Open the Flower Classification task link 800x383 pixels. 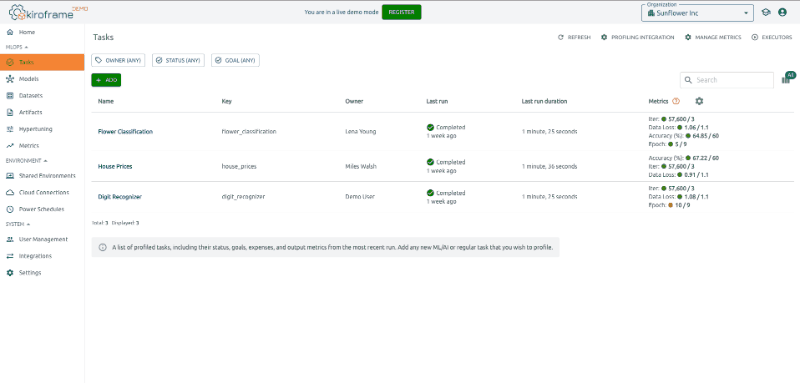pyautogui.click(x=125, y=132)
